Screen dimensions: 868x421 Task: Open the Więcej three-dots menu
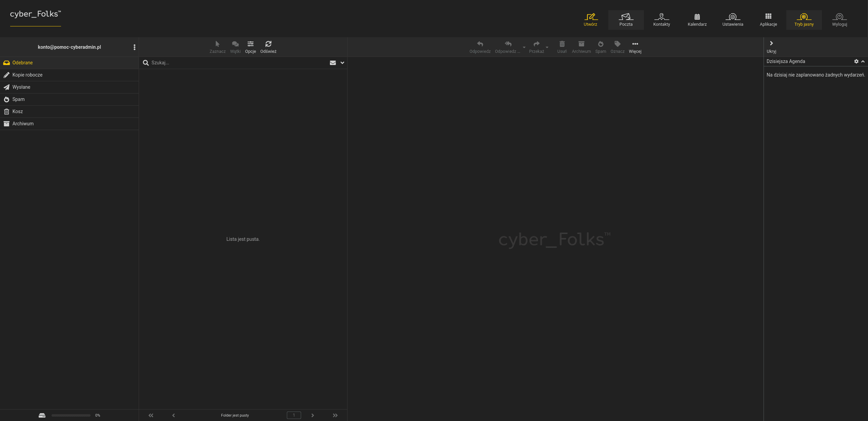[x=635, y=47]
